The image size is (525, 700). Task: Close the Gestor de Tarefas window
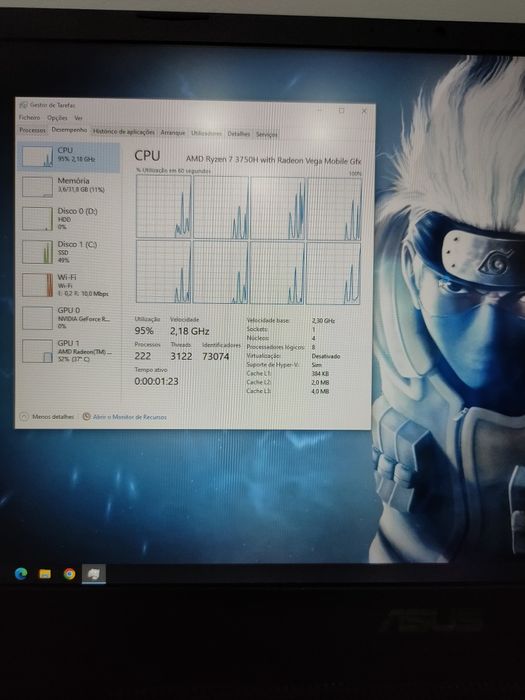coord(364,111)
